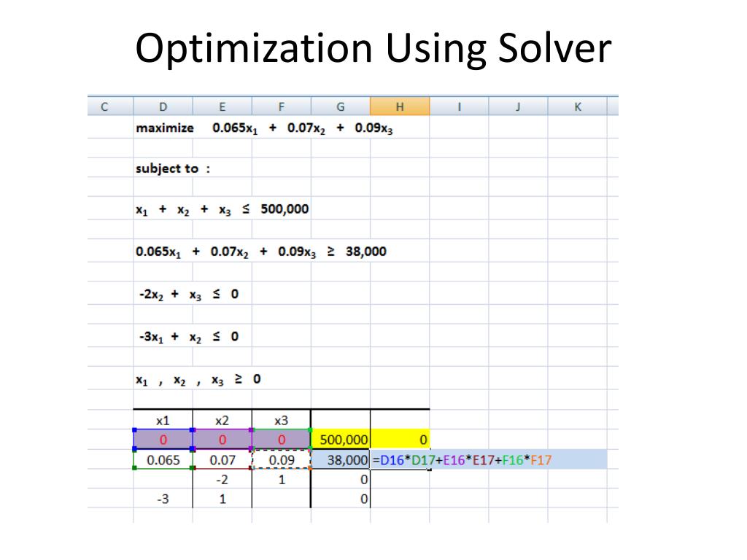
Task: Click the cell with value 0.07
Action: point(222,460)
